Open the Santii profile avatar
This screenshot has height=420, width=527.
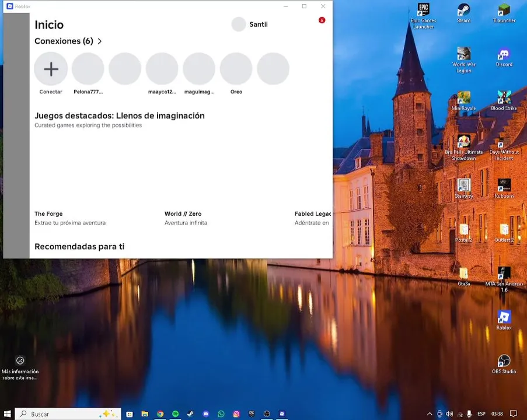(x=238, y=24)
